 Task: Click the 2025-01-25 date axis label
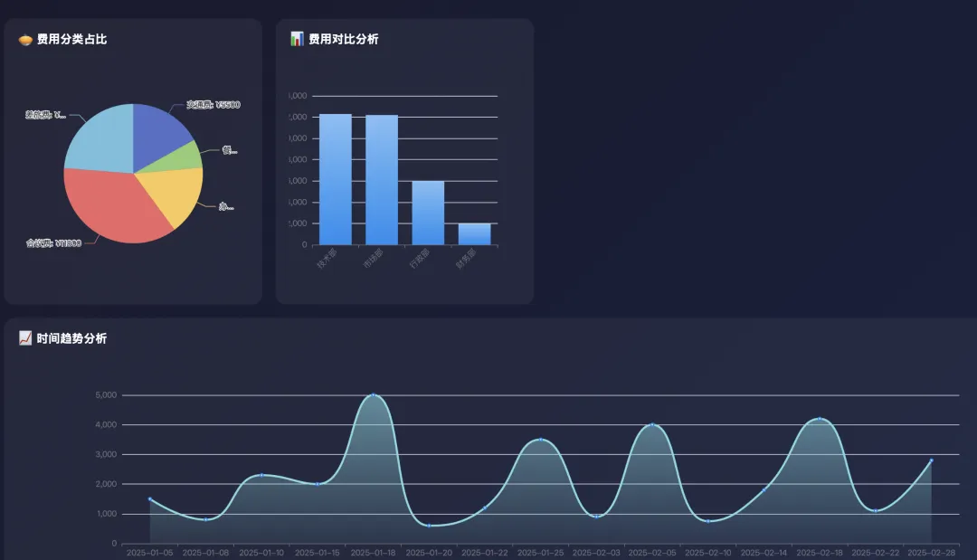coord(541,553)
